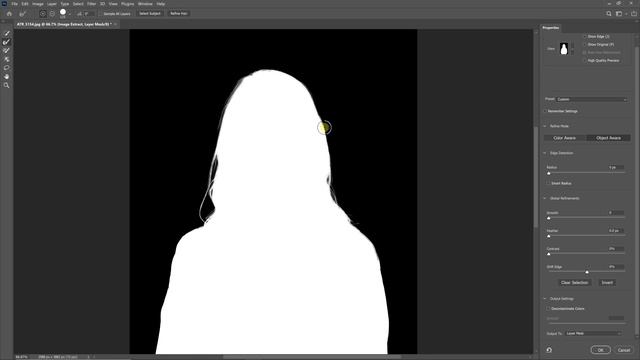
Task: Select the Hand tool
Action: coord(7,76)
